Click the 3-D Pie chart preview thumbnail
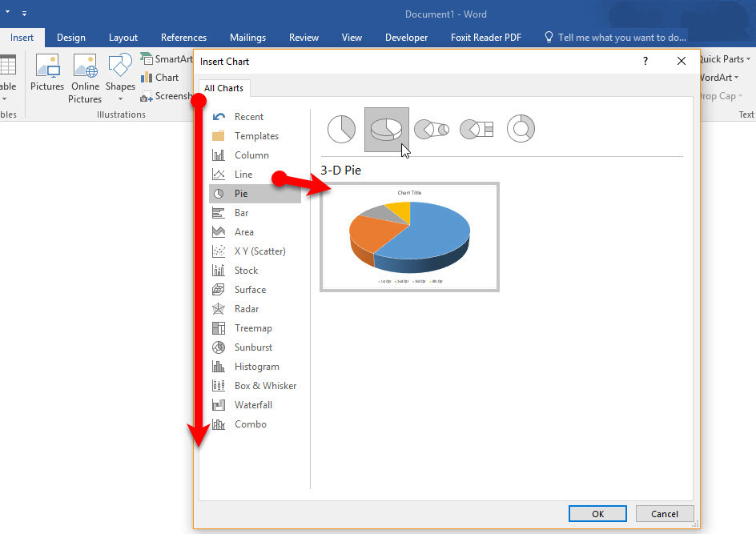The image size is (756, 534). (409, 237)
